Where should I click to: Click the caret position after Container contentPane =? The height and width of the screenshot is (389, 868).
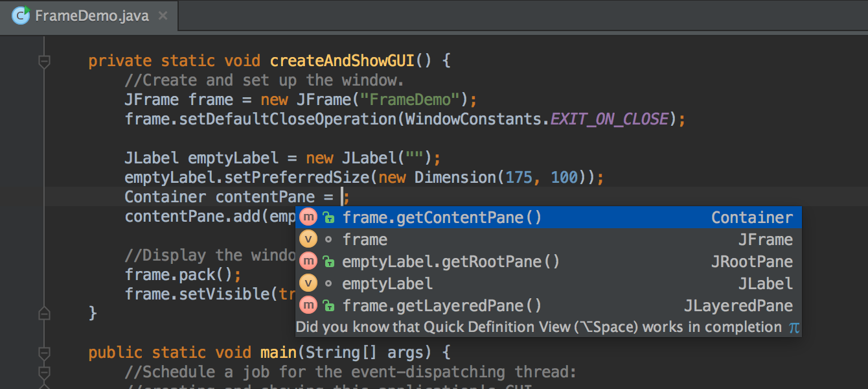[343, 196]
